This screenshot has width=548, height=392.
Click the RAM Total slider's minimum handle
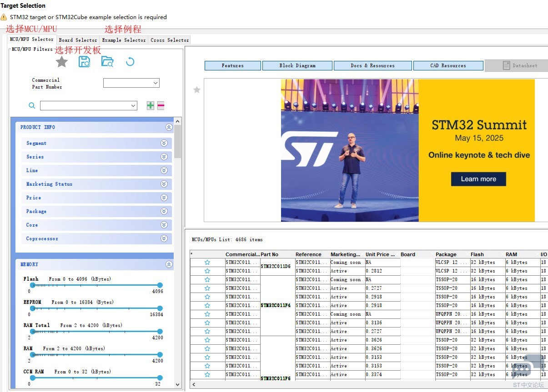[32, 331]
